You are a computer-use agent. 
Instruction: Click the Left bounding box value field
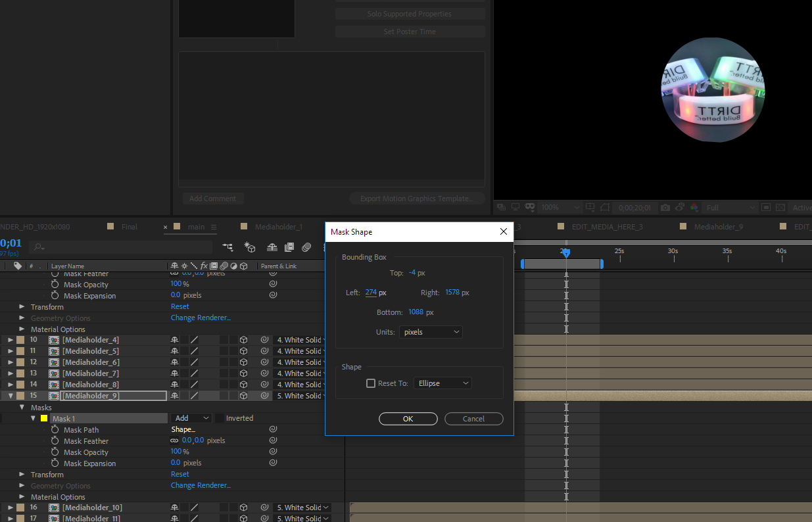(x=371, y=293)
